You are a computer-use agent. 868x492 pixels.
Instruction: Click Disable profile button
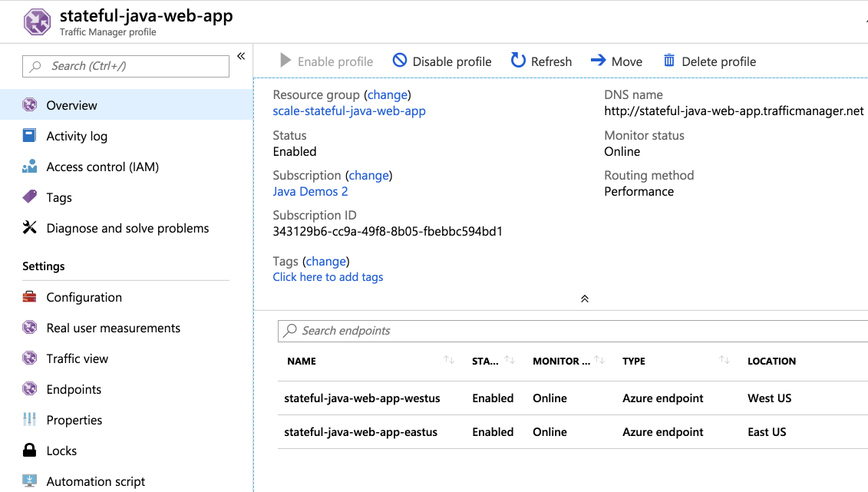(x=442, y=61)
